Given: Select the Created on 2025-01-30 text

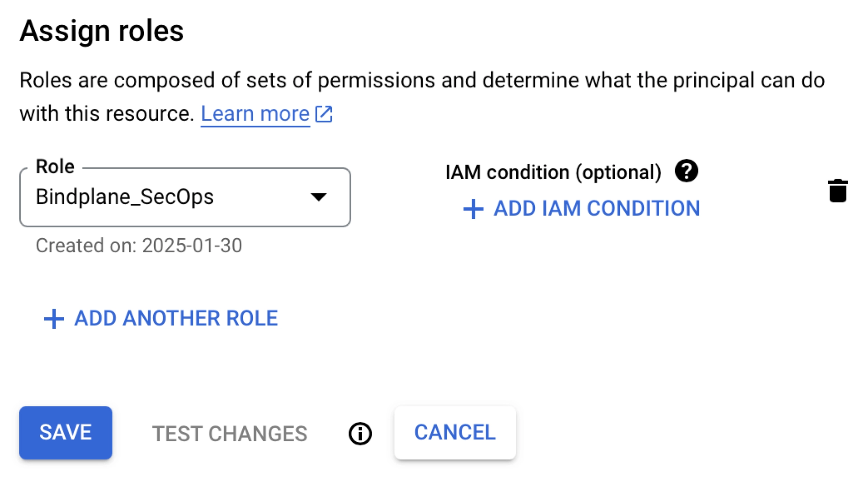Looking at the screenshot, I should coord(139,246).
